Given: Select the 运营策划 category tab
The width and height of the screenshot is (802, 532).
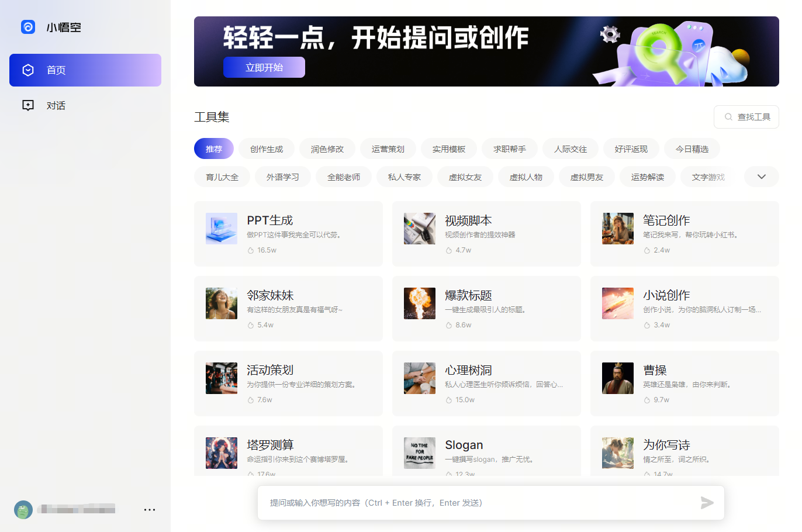Looking at the screenshot, I should (x=388, y=149).
